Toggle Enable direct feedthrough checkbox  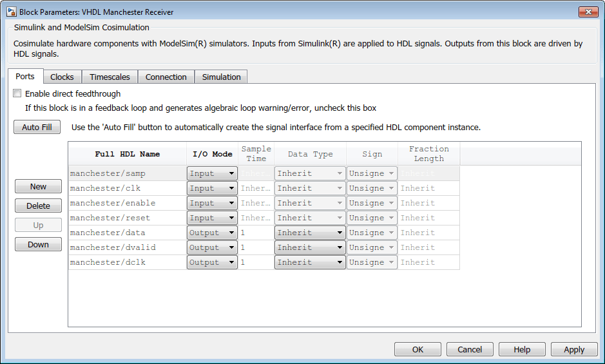(17, 93)
